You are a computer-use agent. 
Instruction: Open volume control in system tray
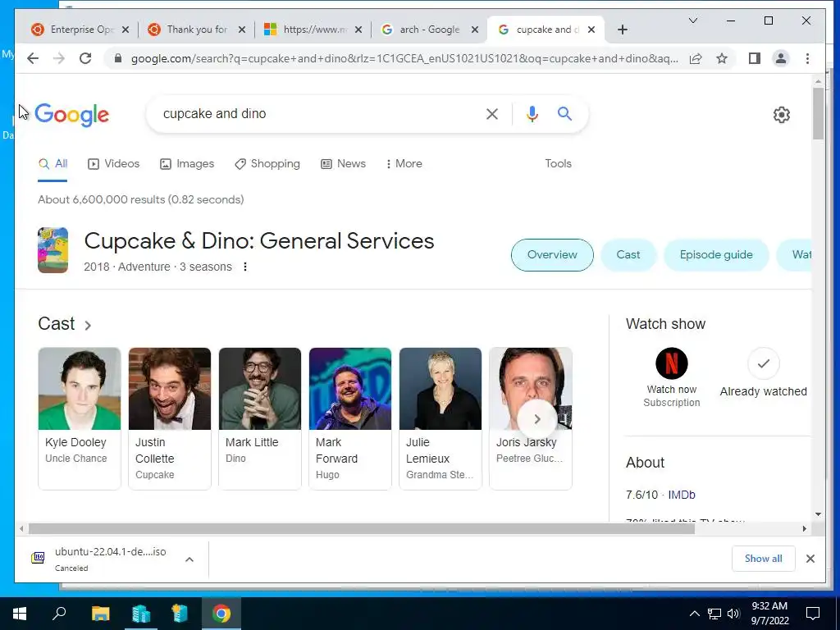tap(733, 614)
